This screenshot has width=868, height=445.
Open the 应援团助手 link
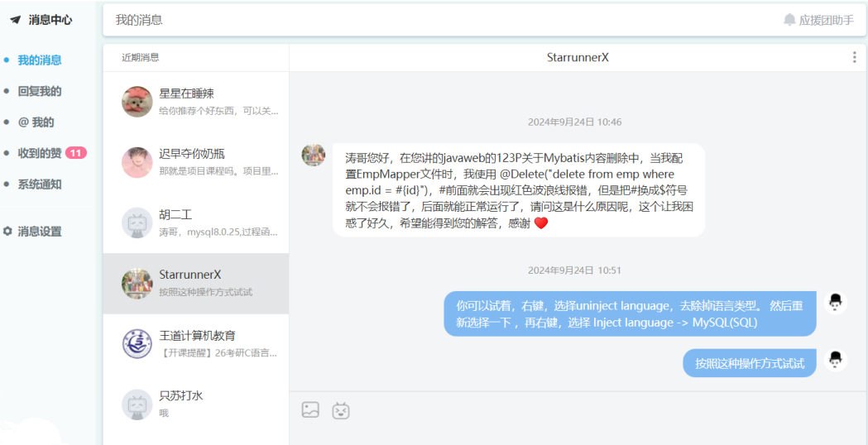click(x=826, y=21)
